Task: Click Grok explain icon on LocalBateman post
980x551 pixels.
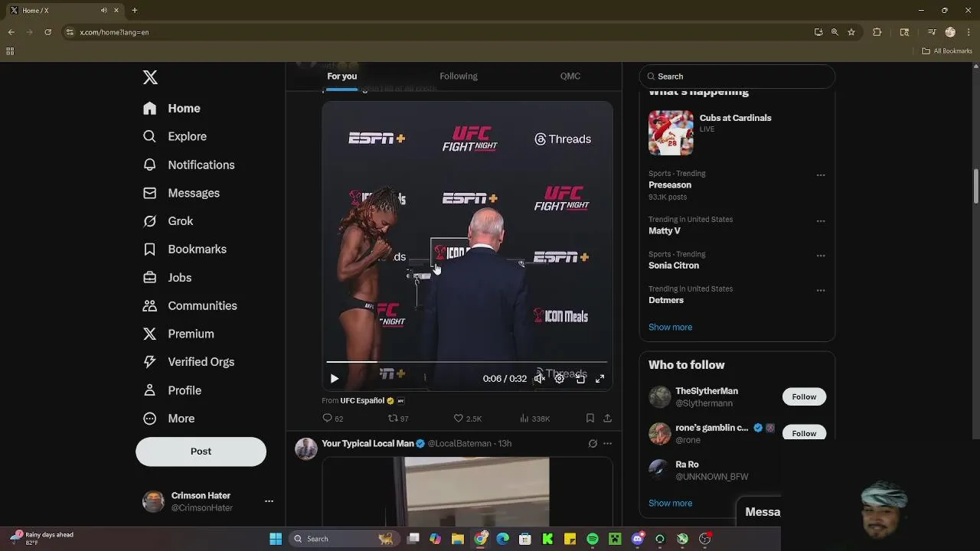Action: tap(592, 444)
